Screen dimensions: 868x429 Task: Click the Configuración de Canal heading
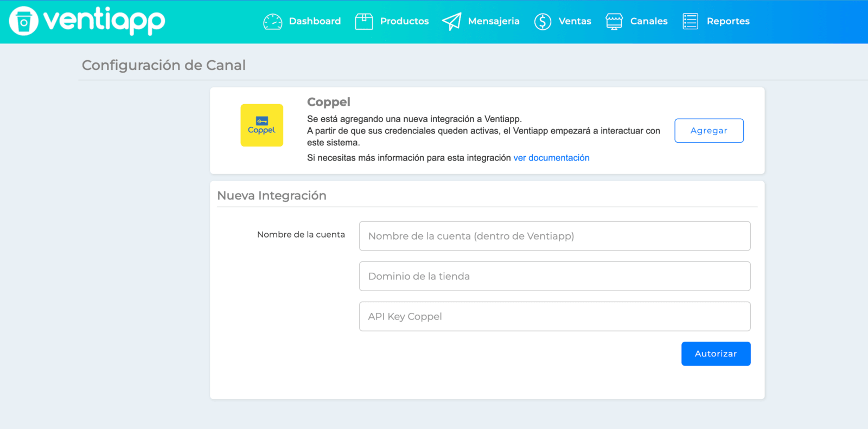[164, 65]
